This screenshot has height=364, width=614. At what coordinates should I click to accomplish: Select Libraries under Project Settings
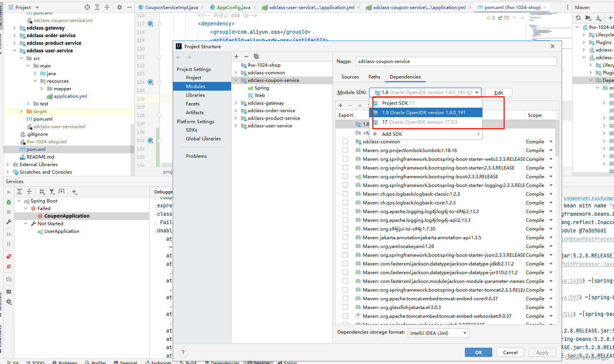click(x=195, y=95)
